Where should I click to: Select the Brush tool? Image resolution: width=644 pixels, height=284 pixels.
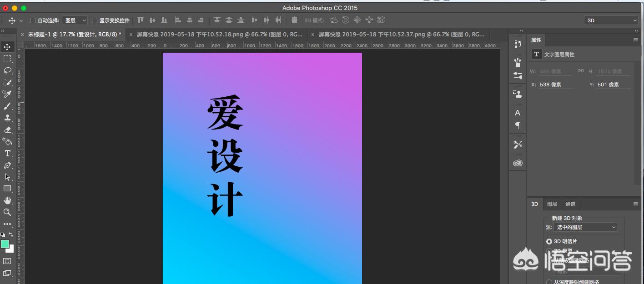6,105
